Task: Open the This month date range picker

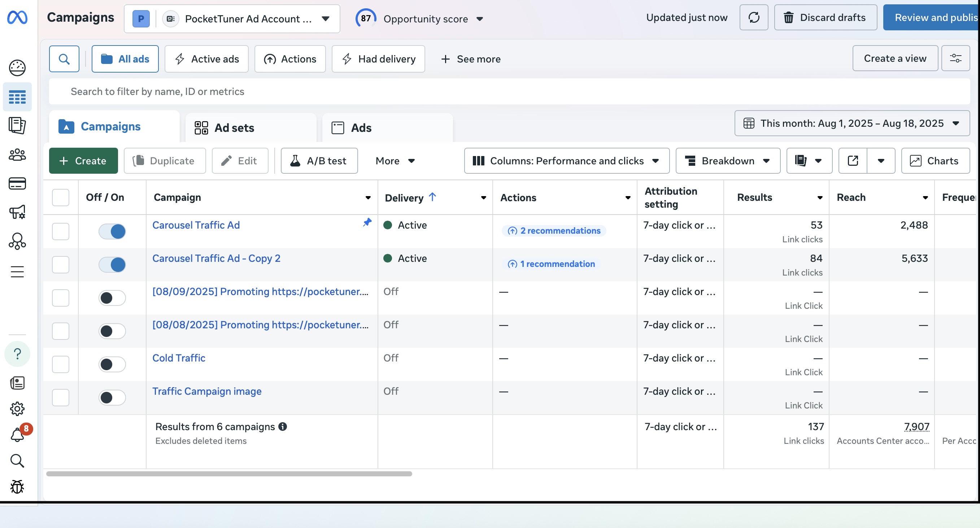Action: [x=851, y=124]
